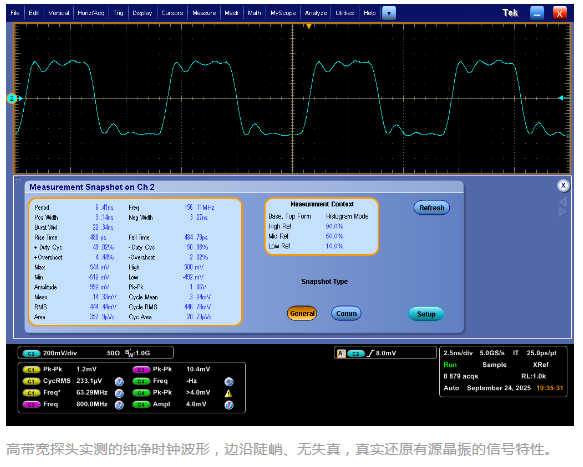Click the orange A trigger badge
Screen dimensions: 583x467
(x=341, y=353)
